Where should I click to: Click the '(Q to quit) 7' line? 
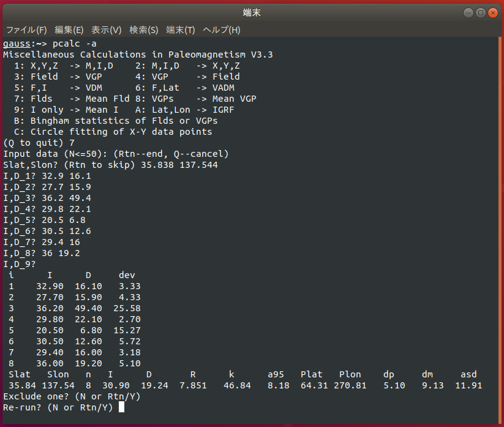39,143
